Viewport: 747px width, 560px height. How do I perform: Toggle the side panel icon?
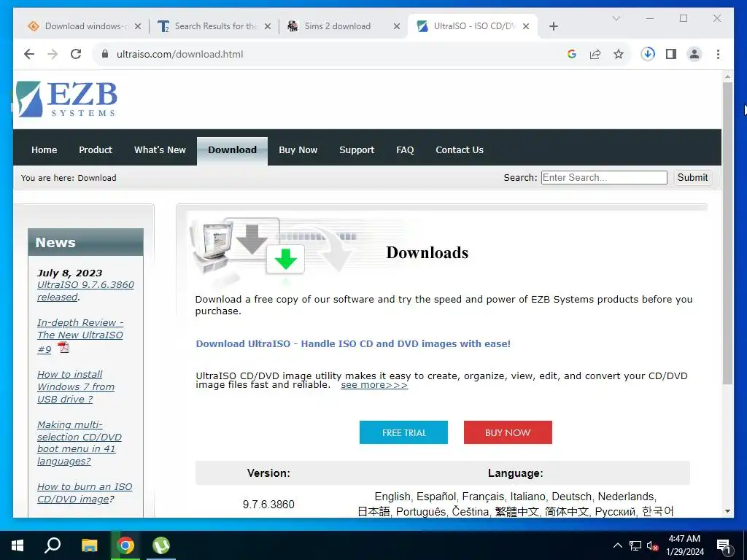(x=671, y=54)
